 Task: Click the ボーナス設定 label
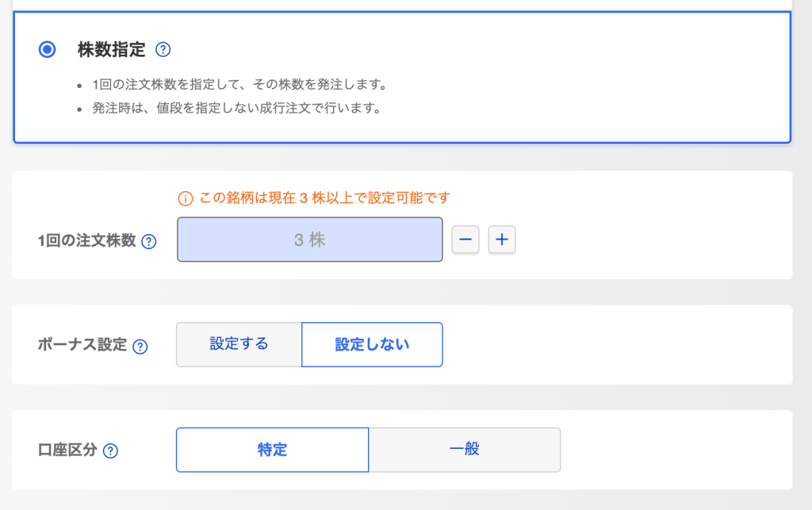pos(82,346)
